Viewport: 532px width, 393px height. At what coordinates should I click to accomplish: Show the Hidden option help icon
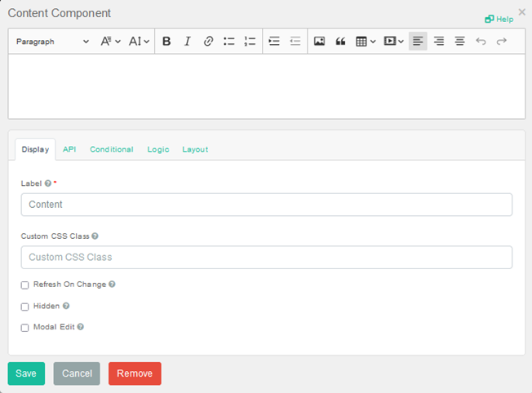(x=66, y=306)
